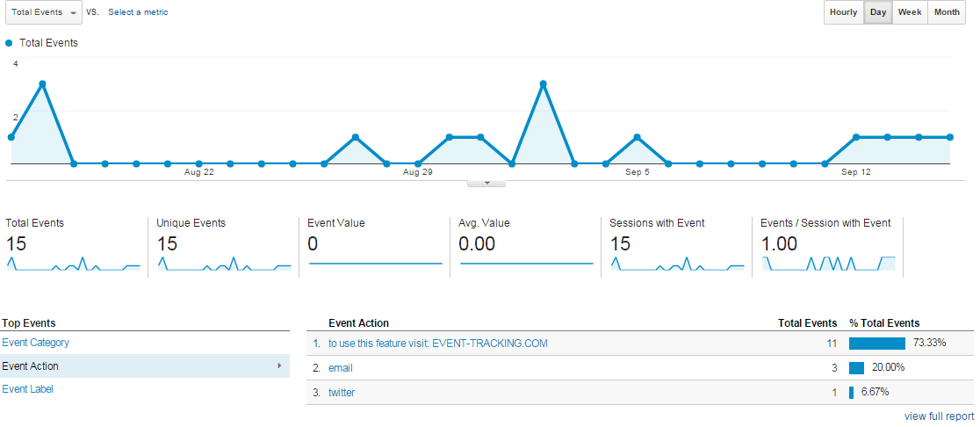Click the Events / Session with Event sparkline
This screenshot has width=980, height=427.
point(828,263)
